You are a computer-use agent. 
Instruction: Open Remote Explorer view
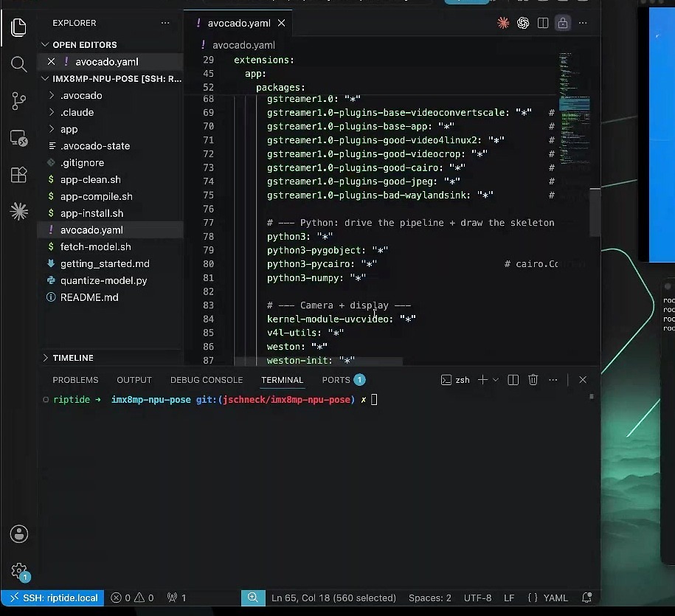tap(18, 138)
